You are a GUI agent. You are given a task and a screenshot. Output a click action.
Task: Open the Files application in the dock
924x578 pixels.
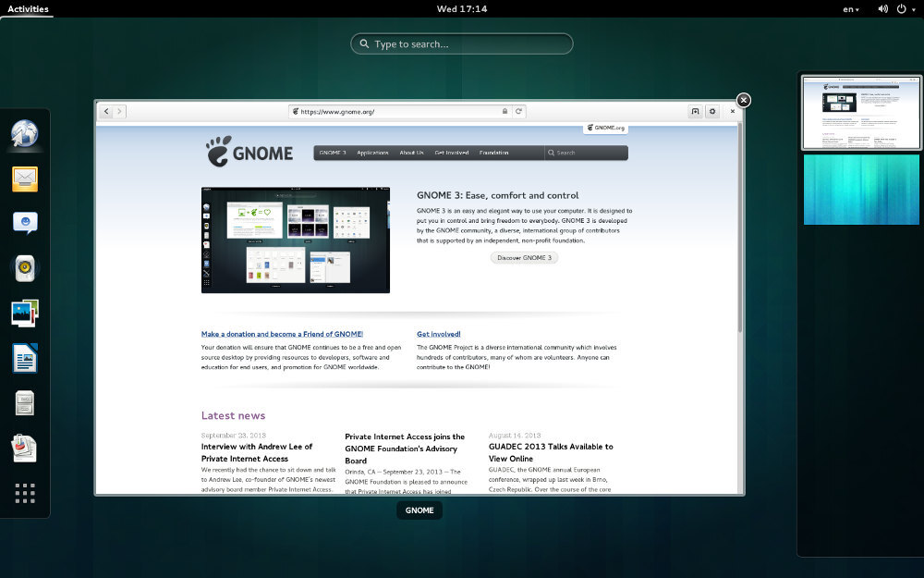[x=25, y=401]
